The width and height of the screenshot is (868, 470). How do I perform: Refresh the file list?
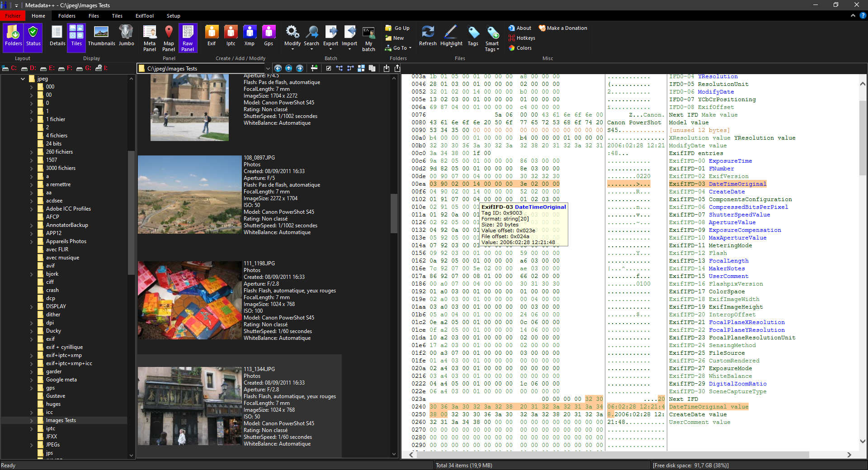click(427, 36)
